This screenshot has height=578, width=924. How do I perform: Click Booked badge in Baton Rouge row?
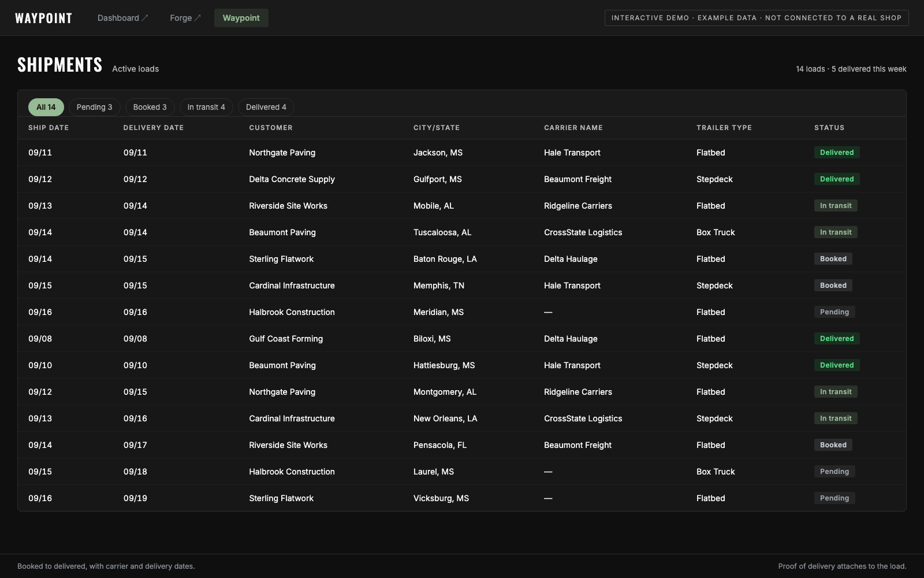pos(833,259)
